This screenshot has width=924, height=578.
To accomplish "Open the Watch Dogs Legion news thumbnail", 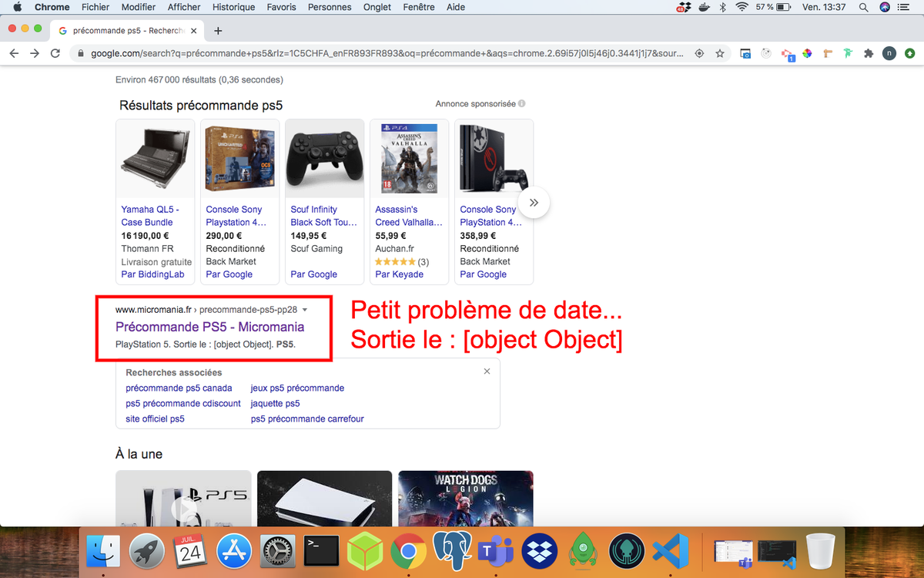I will [466, 498].
